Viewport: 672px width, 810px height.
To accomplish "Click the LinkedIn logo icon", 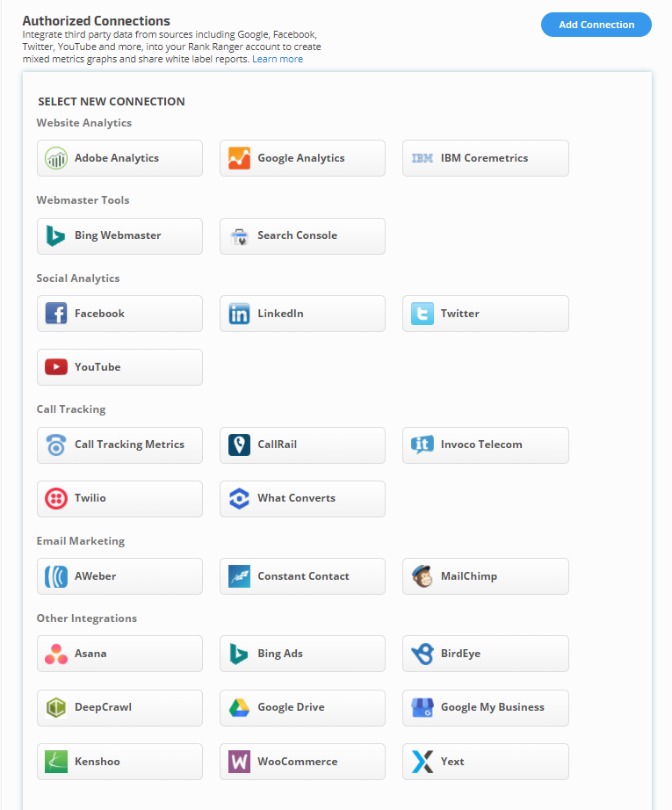I will point(239,314).
